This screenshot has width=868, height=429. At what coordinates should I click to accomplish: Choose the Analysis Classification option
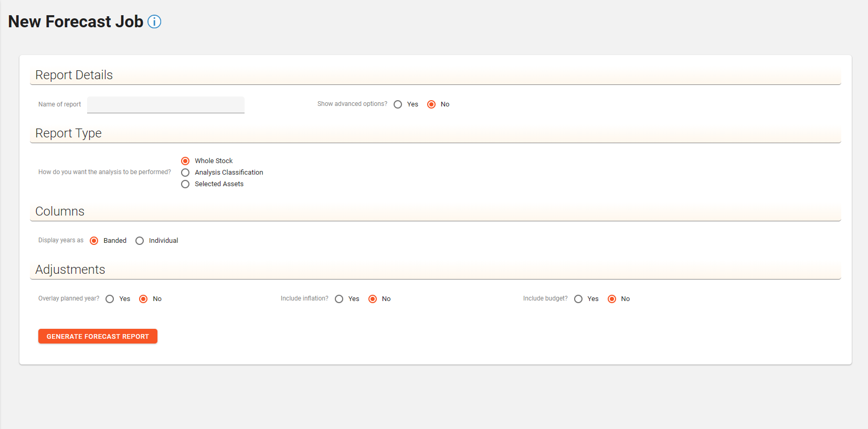point(185,173)
